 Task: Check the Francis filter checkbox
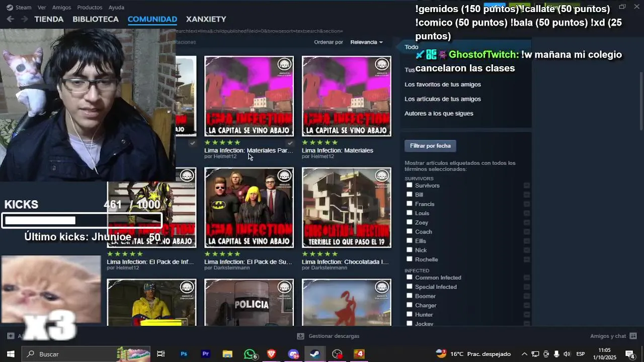(x=410, y=204)
